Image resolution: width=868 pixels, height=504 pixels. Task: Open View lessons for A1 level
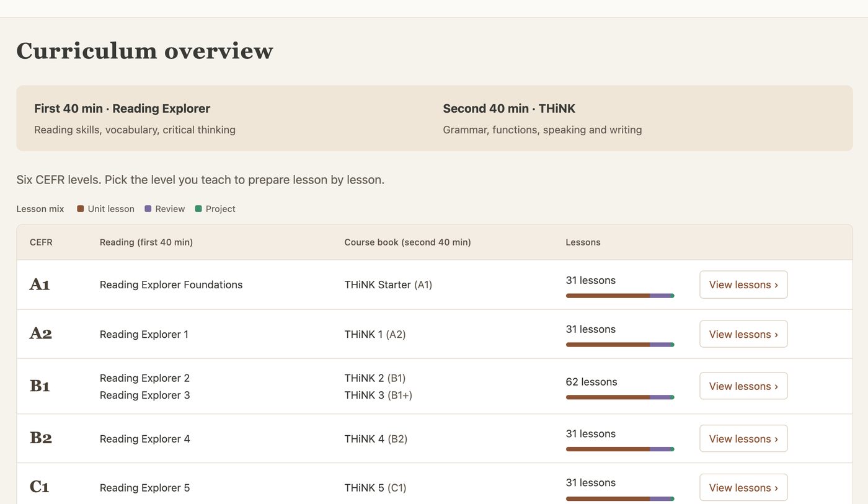(x=743, y=285)
